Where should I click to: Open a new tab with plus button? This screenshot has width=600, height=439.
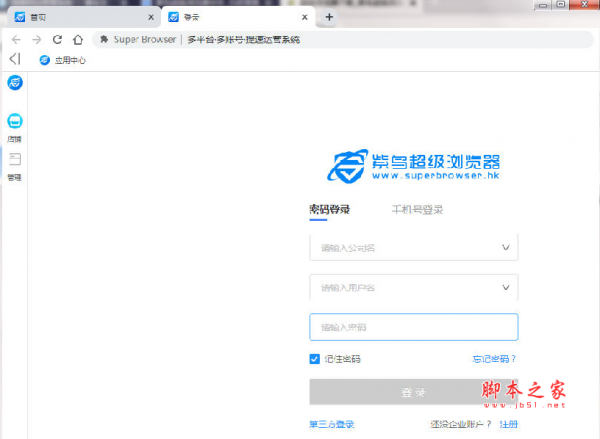tap(329, 17)
